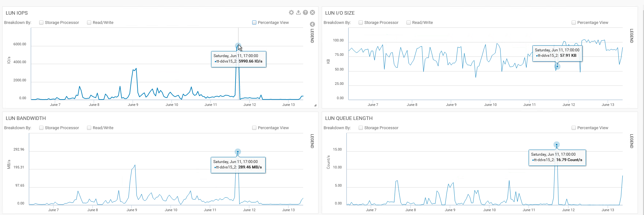Open LUN IOPS panel settings gear
Viewport: 644px width, 215px height.
click(x=291, y=12)
